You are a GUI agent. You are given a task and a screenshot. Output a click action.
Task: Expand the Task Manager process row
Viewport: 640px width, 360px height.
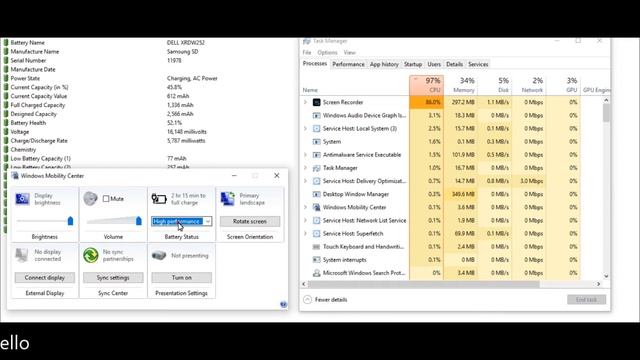click(305, 168)
